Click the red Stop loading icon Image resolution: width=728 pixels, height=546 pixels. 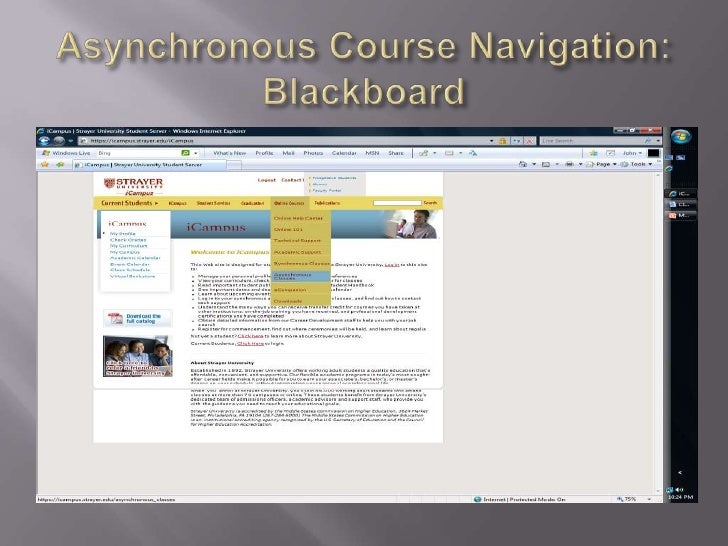pos(529,141)
